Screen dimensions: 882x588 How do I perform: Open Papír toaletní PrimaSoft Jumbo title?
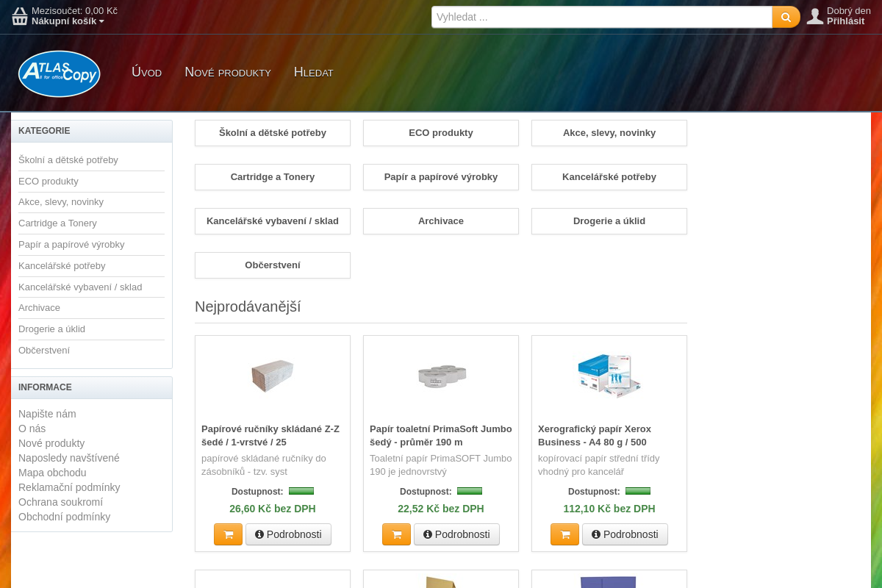coord(441,435)
